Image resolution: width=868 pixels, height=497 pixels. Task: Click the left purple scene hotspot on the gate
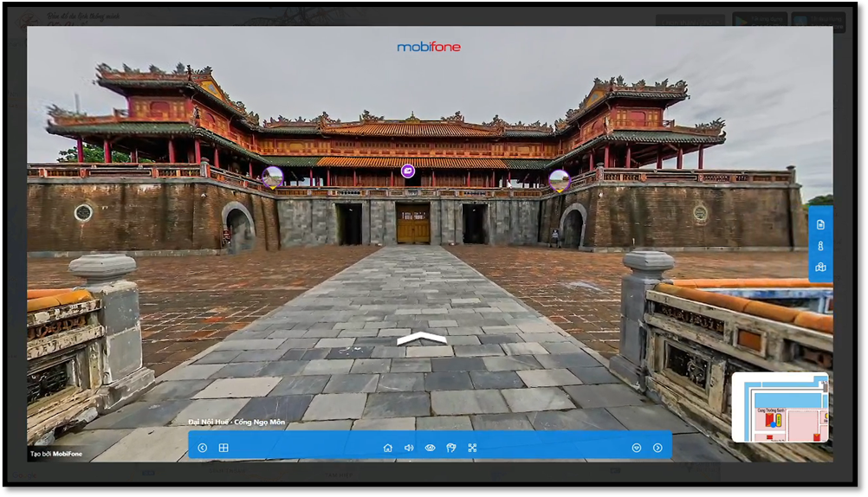272,177
